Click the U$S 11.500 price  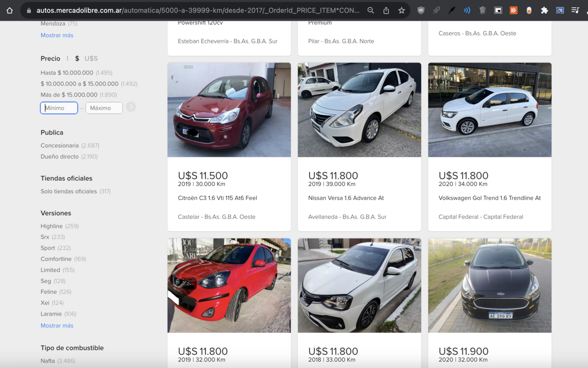203,175
